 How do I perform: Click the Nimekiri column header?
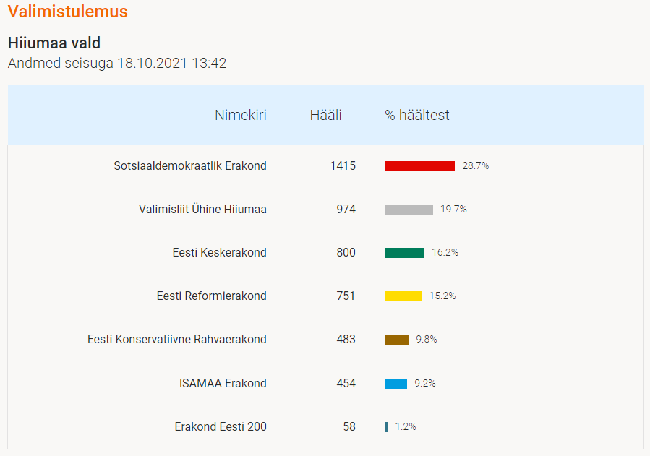click(x=240, y=115)
